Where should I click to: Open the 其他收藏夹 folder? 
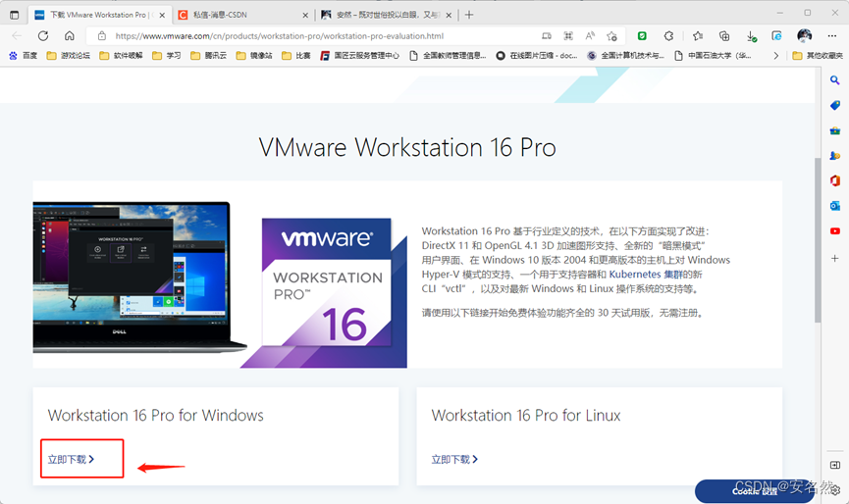(x=817, y=56)
